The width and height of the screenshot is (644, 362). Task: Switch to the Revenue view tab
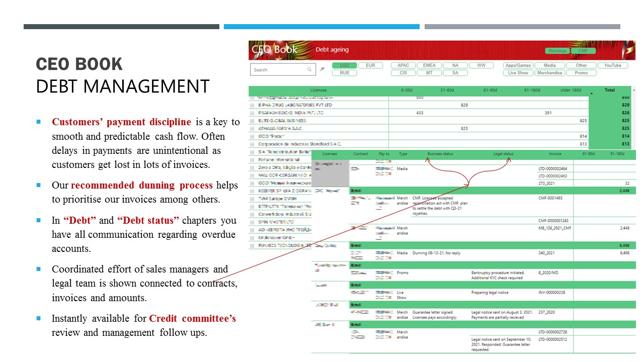pyautogui.click(x=557, y=51)
